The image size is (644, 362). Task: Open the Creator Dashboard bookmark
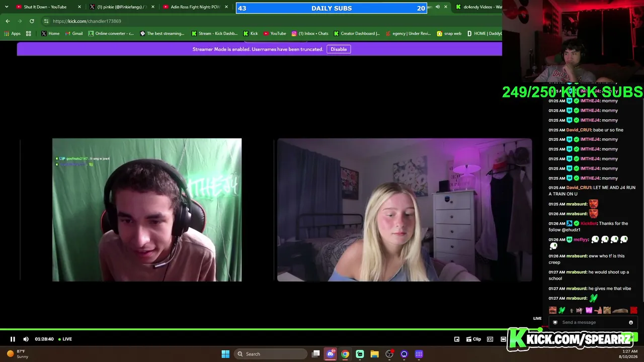point(357,34)
